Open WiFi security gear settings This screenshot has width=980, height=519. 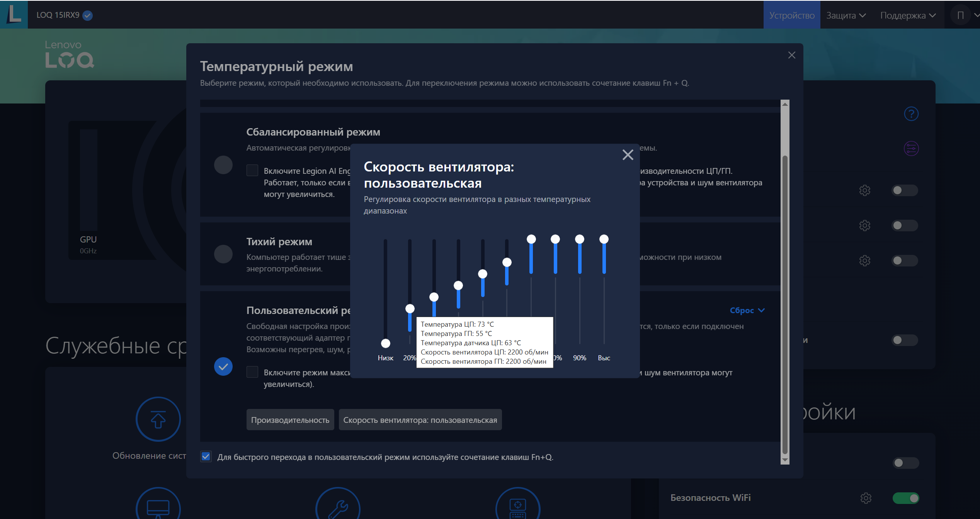tap(866, 498)
